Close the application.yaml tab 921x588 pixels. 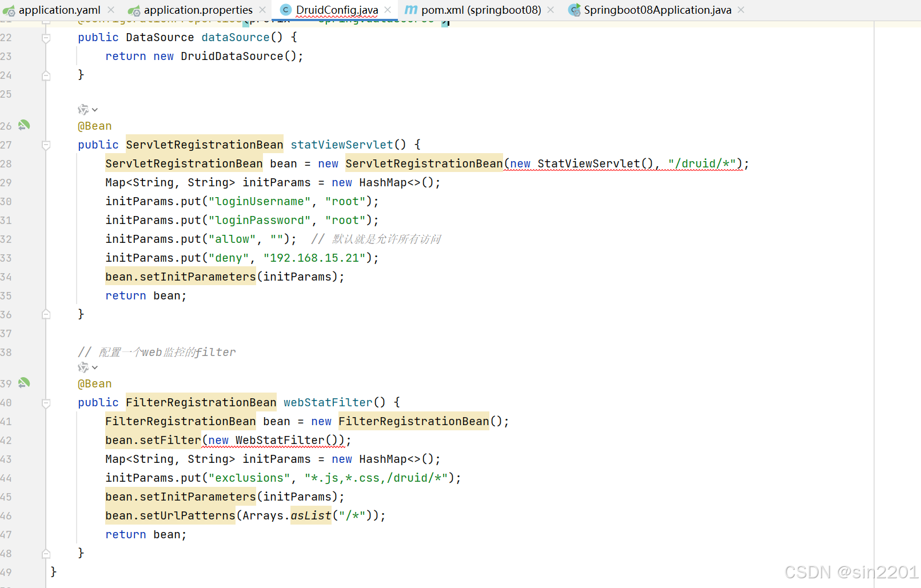pyautogui.click(x=111, y=10)
